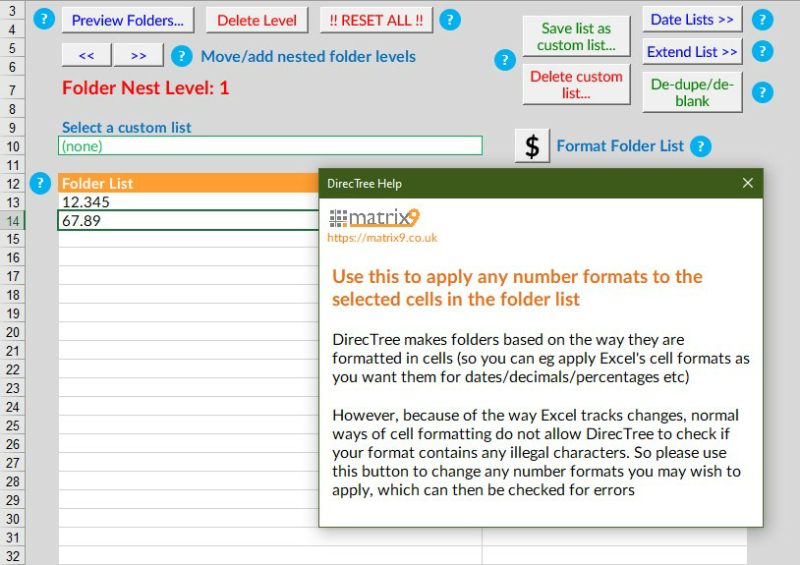Click the Format Folder List label

click(620, 146)
